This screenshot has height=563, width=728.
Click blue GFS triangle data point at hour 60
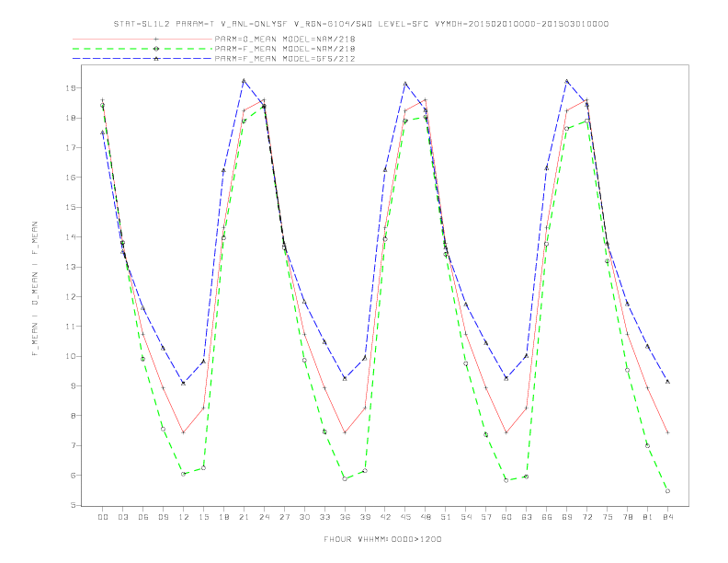point(506,379)
